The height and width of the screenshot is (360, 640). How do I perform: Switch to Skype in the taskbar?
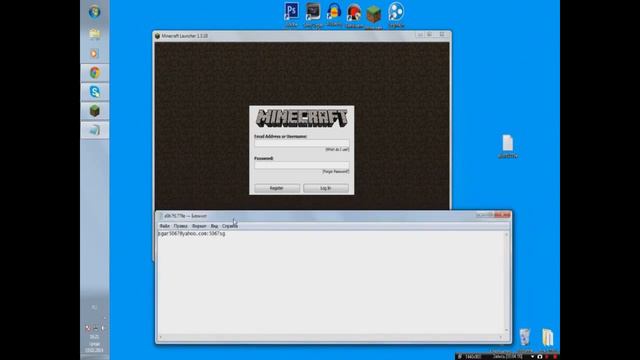click(95, 92)
